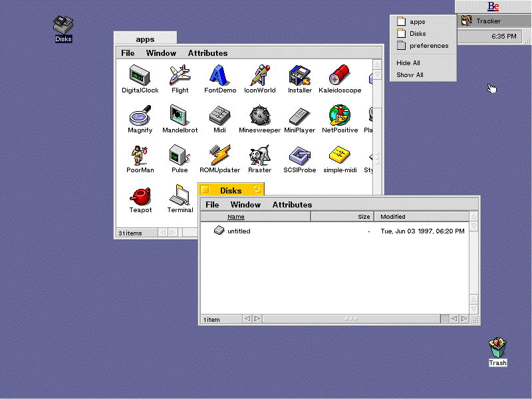Viewport: 532px width, 399px height.
Task: Click the Be logo in the deskbar
Action: click(493, 6)
